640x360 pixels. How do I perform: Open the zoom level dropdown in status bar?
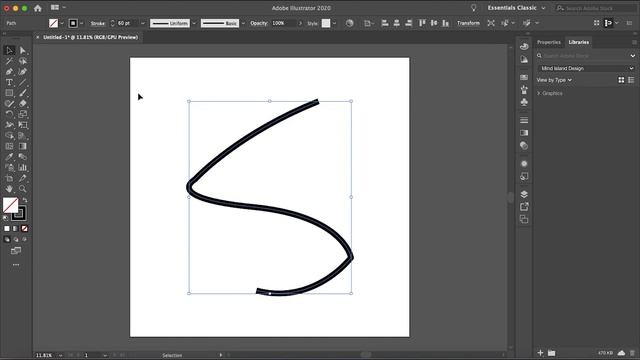[60, 356]
